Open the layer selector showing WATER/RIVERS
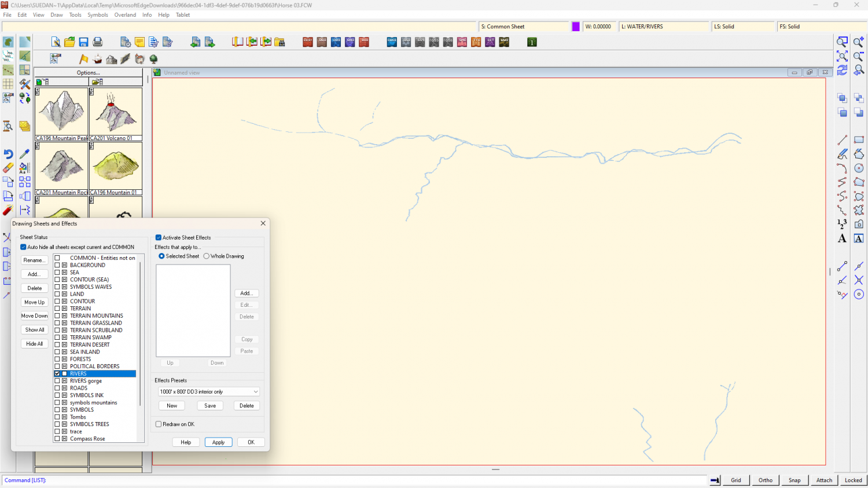868x488 pixels. coord(664,27)
